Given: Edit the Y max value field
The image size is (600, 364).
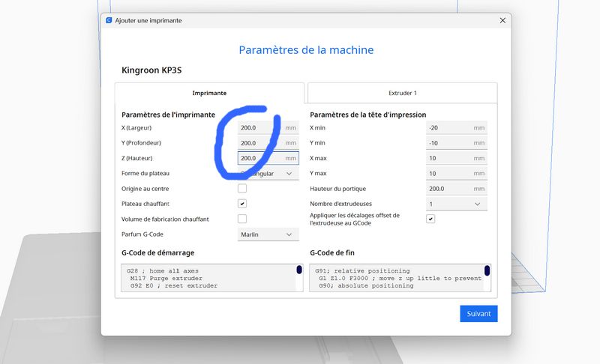Looking at the screenshot, I should (x=457, y=174).
